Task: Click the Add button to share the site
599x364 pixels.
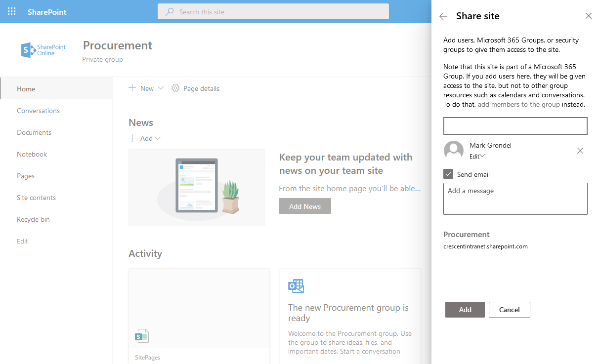Action: (465, 310)
